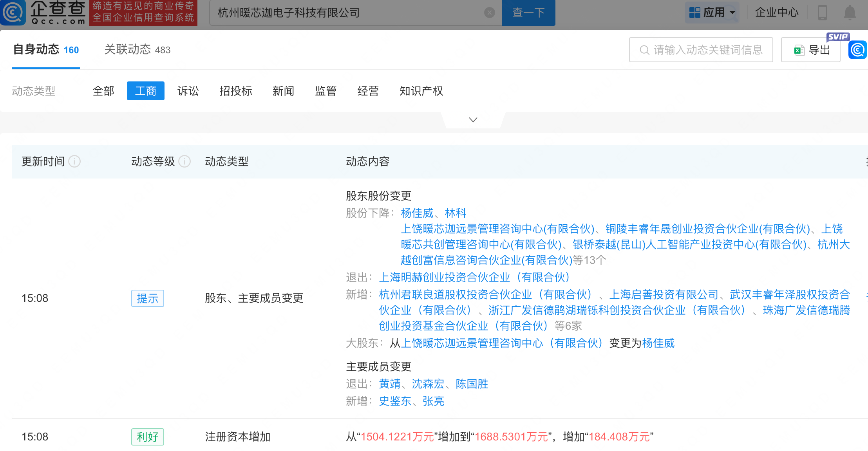868x451 pixels.
Task: Click the 利好 level tag
Action: [x=148, y=437]
